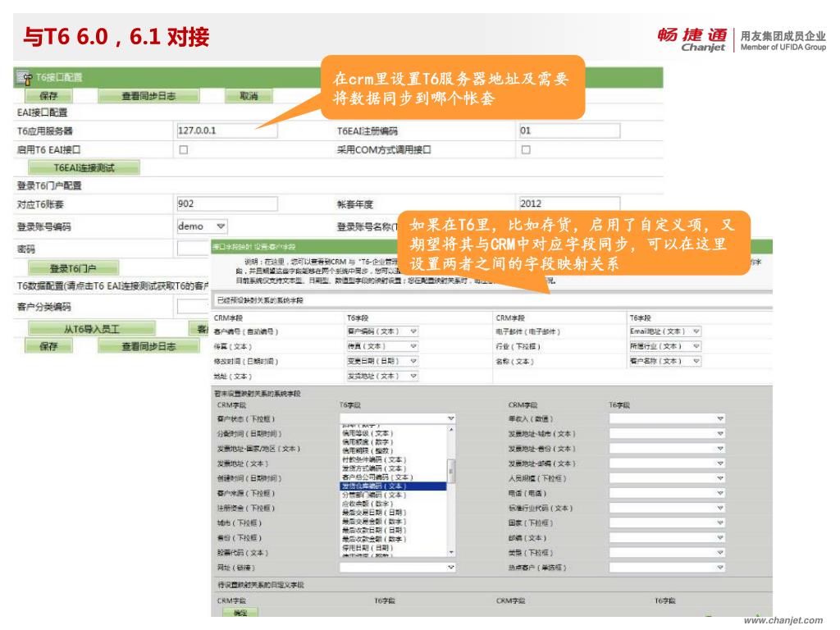Open the 类型(下拉框) T6 field dropdown
The height and width of the screenshot is (630, 840).
click(720, 552)
